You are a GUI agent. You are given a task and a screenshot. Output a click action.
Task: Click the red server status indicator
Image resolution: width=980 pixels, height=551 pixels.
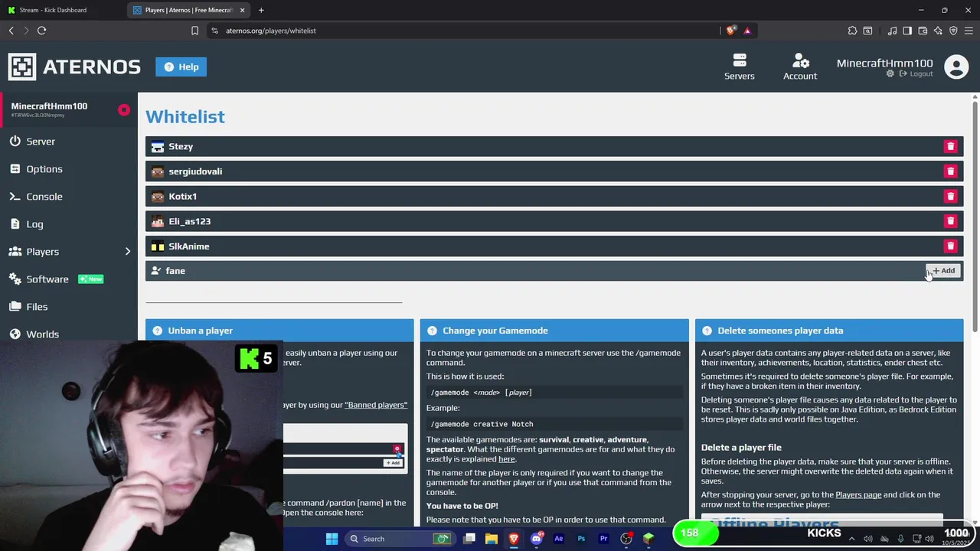pyautogui.click(x=124, y=110)
